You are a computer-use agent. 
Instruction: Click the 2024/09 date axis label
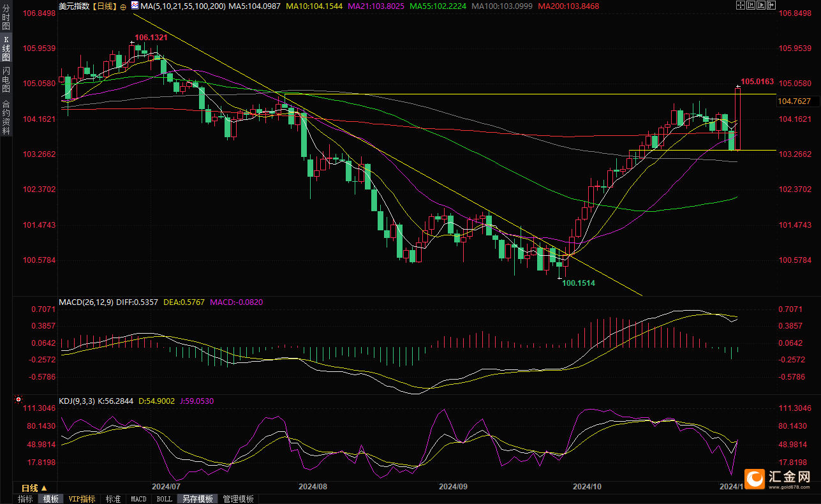[x=454, y=486]
